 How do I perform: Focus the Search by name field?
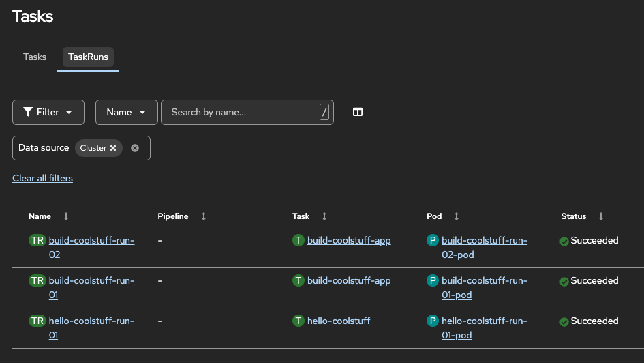coord(247,112)
